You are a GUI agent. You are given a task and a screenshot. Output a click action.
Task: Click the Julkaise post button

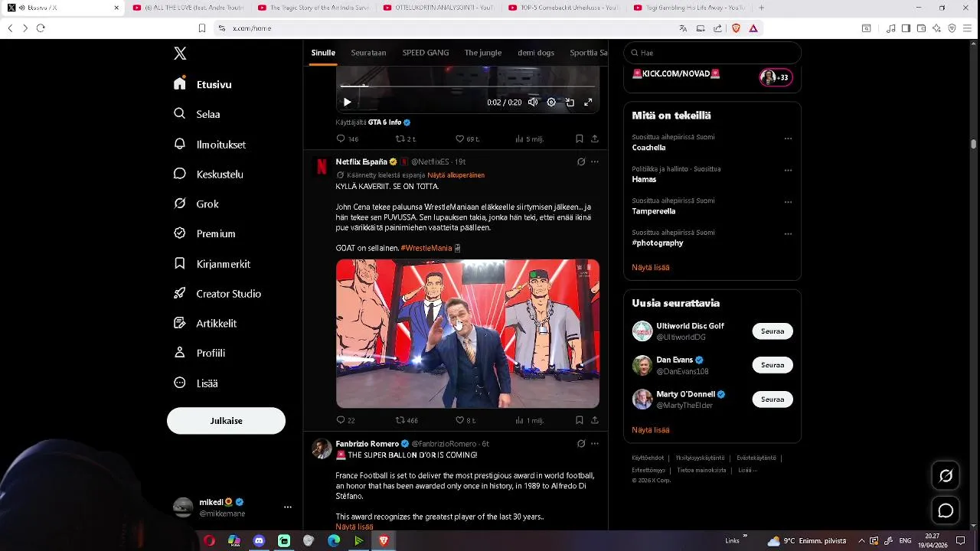[226, 421]
